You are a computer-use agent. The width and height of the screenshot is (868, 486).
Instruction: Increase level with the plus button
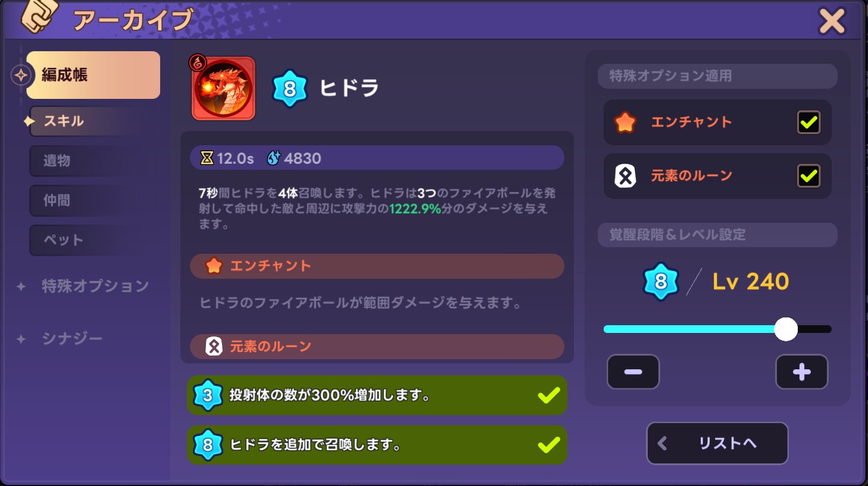[802, 372]
